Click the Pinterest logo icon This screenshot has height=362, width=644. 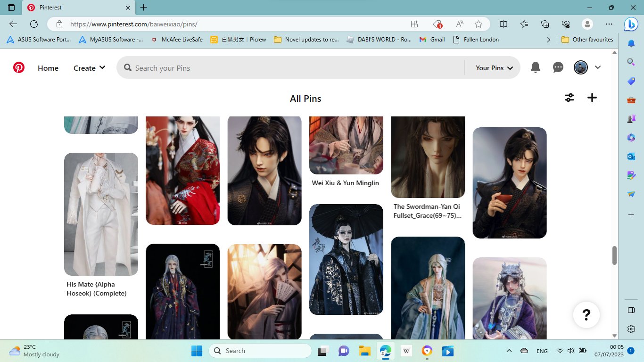click(x=19, y=68)
